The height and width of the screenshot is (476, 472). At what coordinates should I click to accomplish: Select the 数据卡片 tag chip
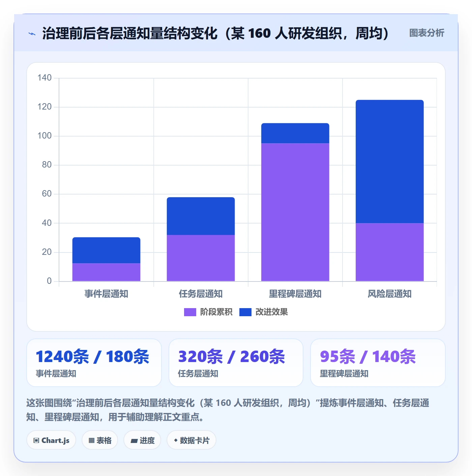tap(191, 440)
